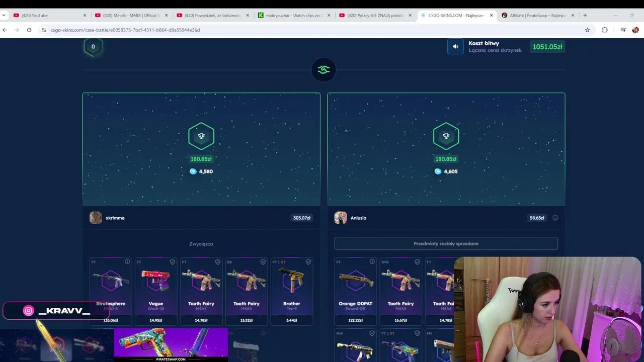Screen dimensions: 644x362
Task: Close the Affiliate PirateSwap tab
Action: pyautogui.click(x=573, y=15)
